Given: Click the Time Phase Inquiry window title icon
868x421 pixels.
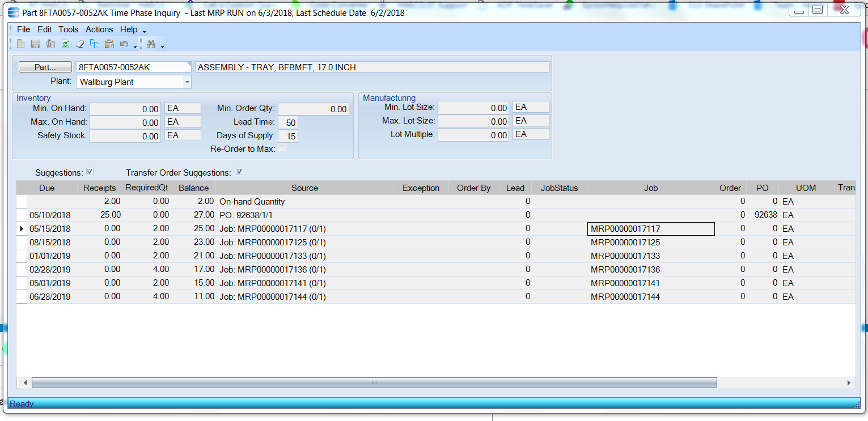Looking at the screenshot, I should coord(13,12).
